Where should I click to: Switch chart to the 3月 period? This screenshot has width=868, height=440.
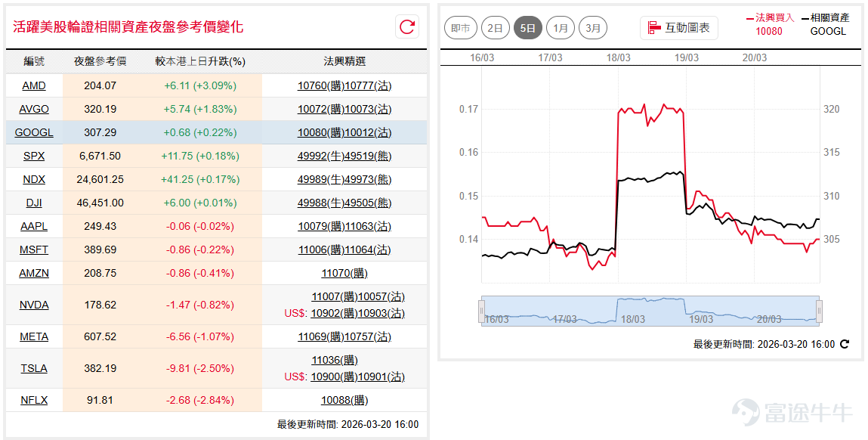coord(593,28)
